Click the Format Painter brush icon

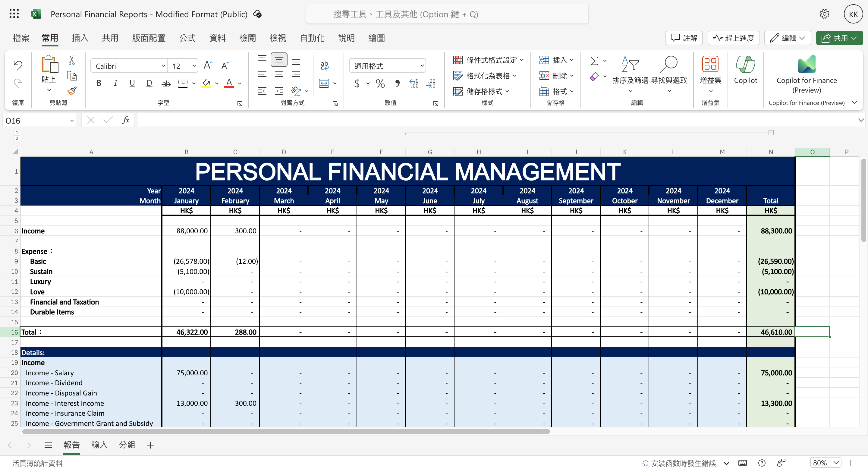coord(71,91)
